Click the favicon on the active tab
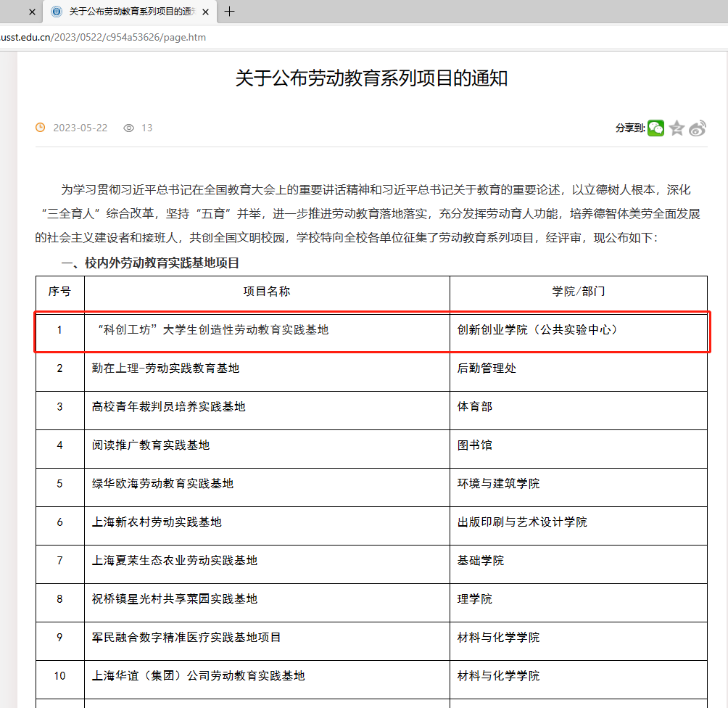 [x=57, y=12]
